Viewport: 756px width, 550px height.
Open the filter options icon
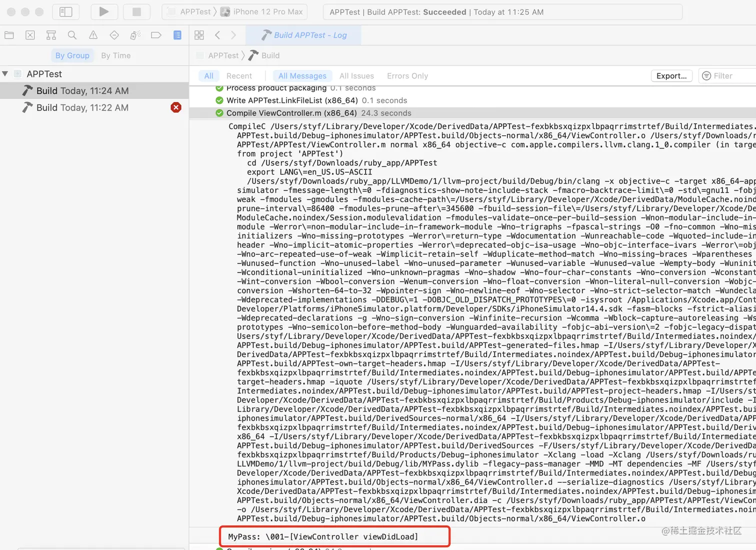click(706, 76)
